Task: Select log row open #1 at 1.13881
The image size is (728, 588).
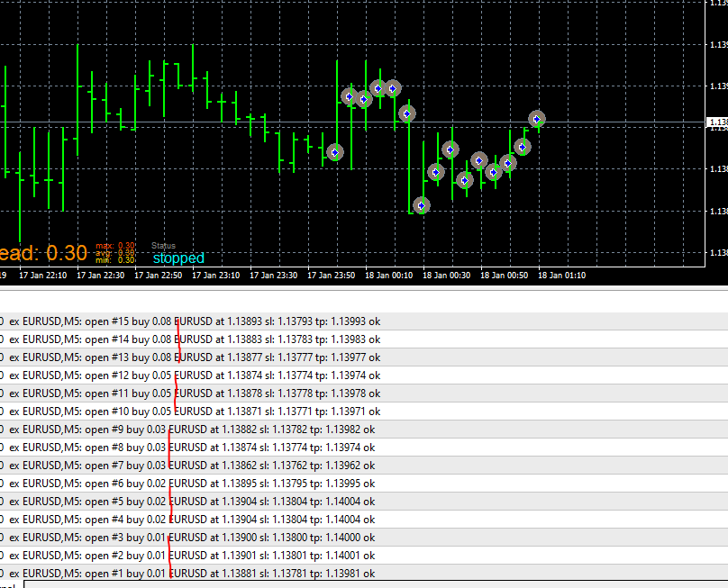Action: 364,574
